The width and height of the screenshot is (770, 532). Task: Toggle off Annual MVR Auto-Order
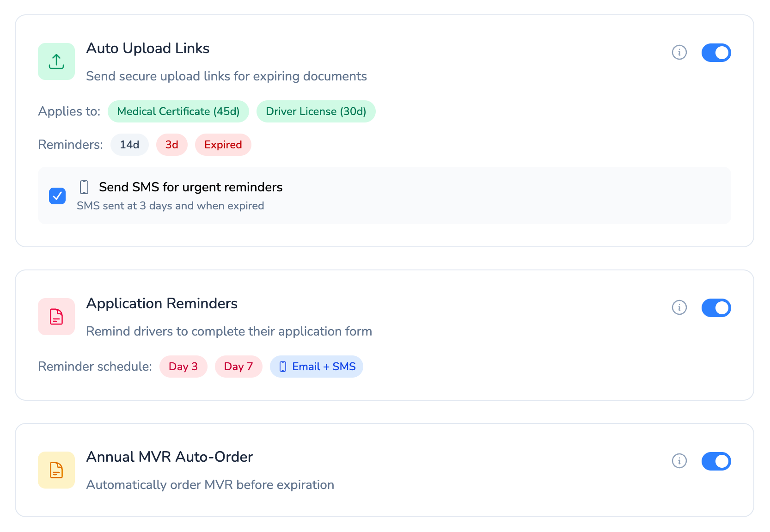pyautogui.click(x=716, y=461)
